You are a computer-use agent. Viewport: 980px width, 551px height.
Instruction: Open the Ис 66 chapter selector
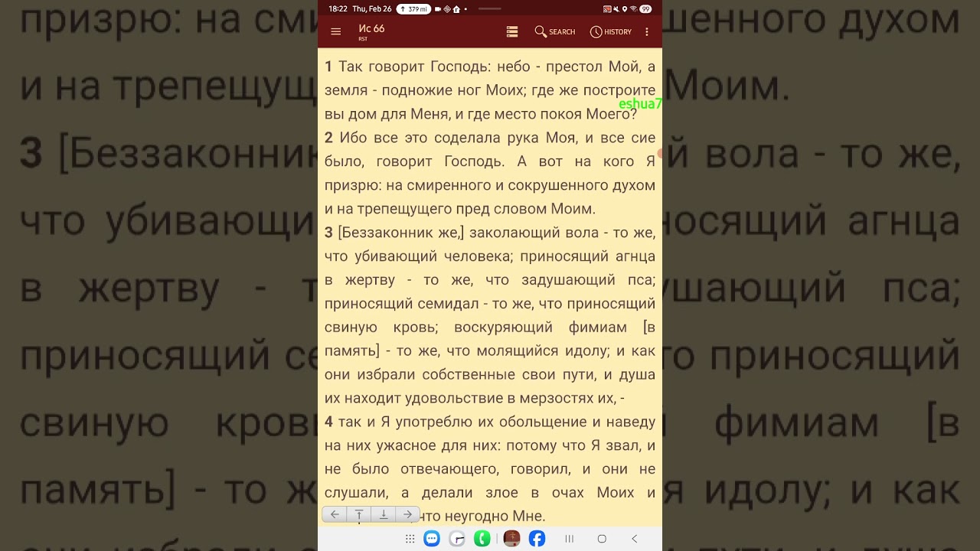371,28
